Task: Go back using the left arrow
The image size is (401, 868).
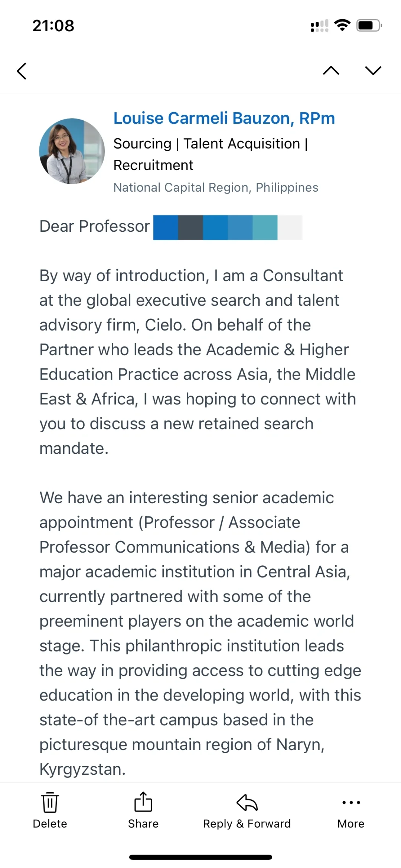Action: 22,71
